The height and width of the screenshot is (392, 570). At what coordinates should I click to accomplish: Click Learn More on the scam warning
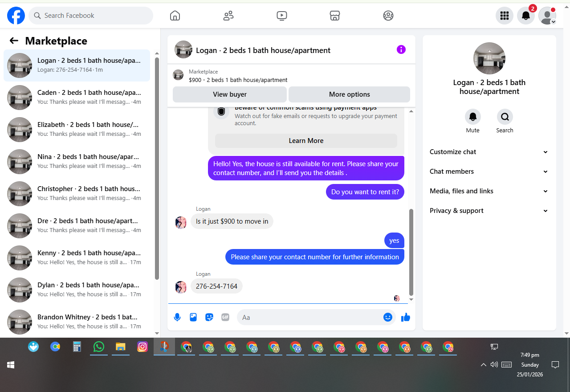click(306, 141)
